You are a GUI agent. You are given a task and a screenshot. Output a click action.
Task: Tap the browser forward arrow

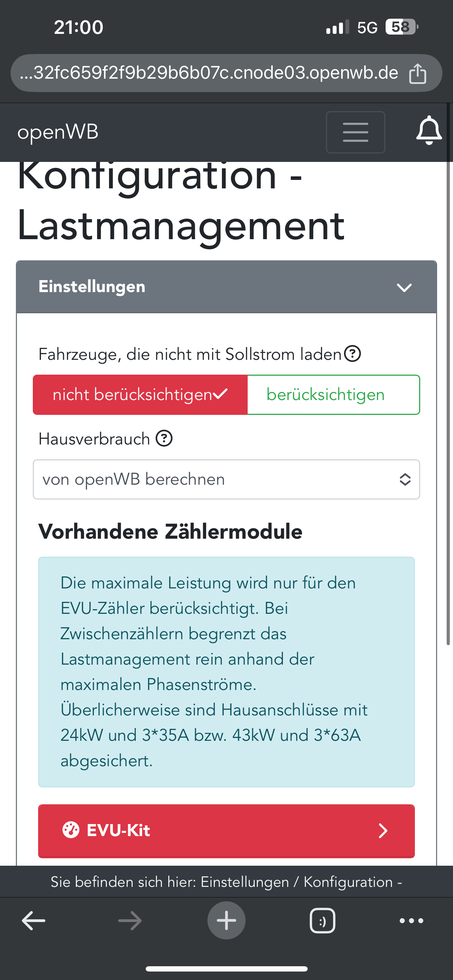tap(130, 921)
